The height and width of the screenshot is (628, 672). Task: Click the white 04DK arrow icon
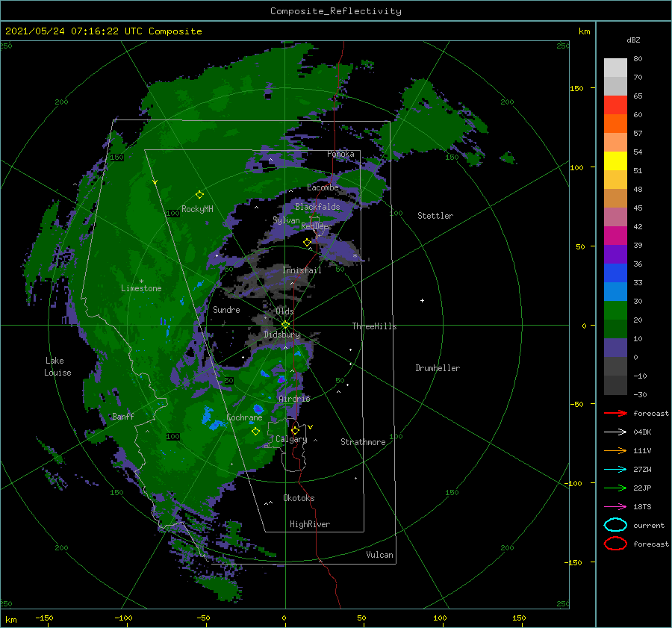[615, 432]
